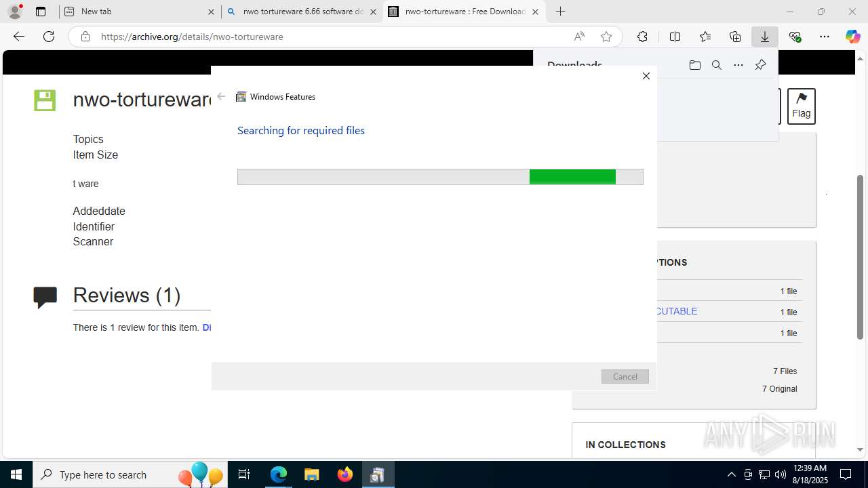Screen dimensions: 868x488
Task: Click the Flag item button
Action: [801, 106]
